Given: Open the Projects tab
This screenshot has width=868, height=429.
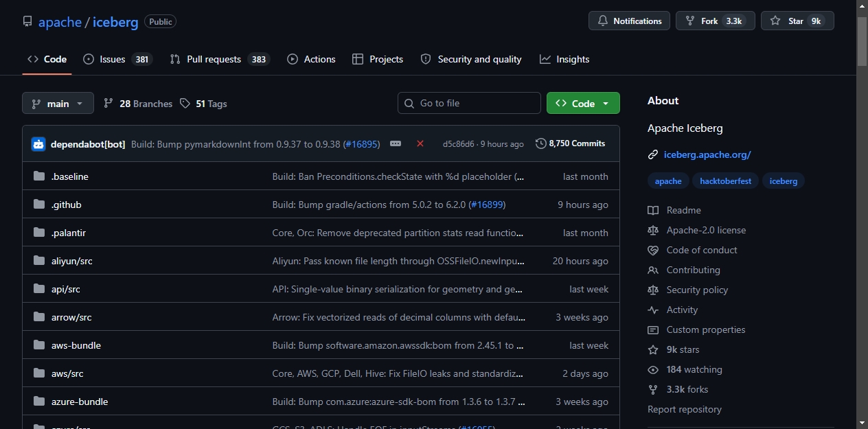Looking at the screenshot, I should pos(378,59).
